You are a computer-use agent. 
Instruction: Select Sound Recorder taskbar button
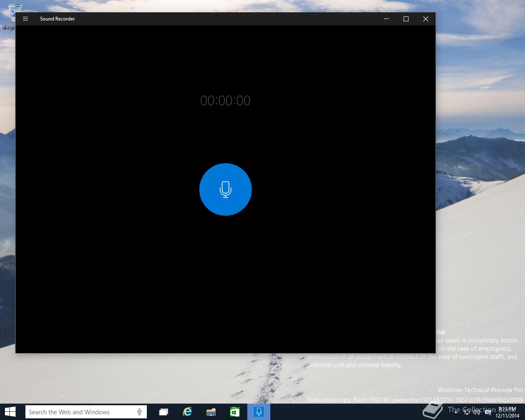tap(259, 412)
